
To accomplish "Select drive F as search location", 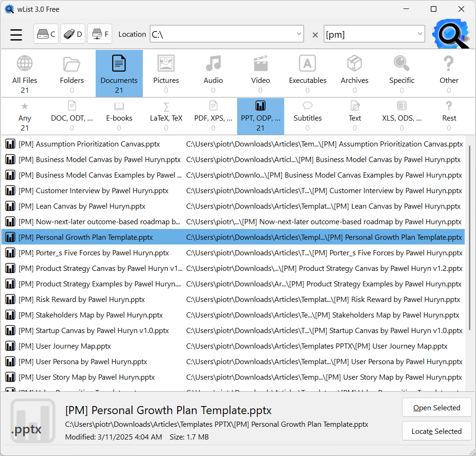I will point(99,34).
